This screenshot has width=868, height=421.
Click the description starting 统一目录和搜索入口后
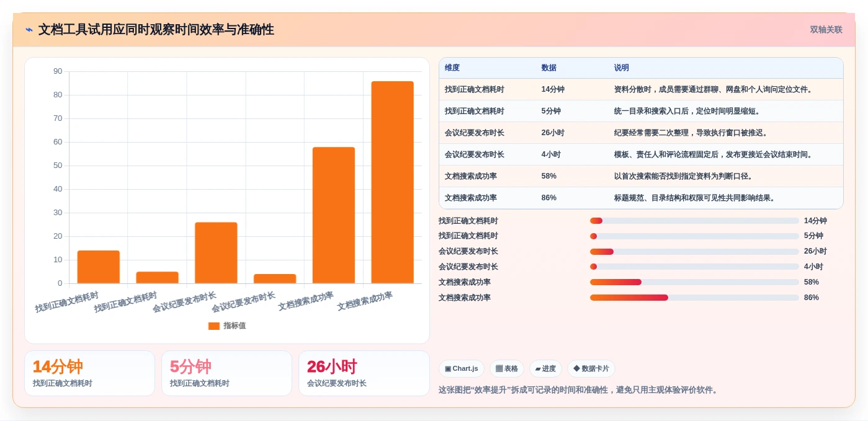(687, 112)
